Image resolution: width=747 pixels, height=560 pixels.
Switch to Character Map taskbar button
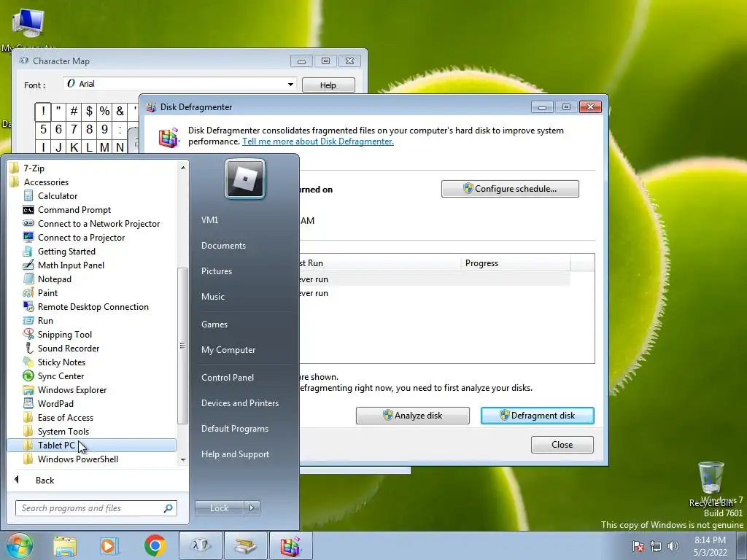click(200, 545)
